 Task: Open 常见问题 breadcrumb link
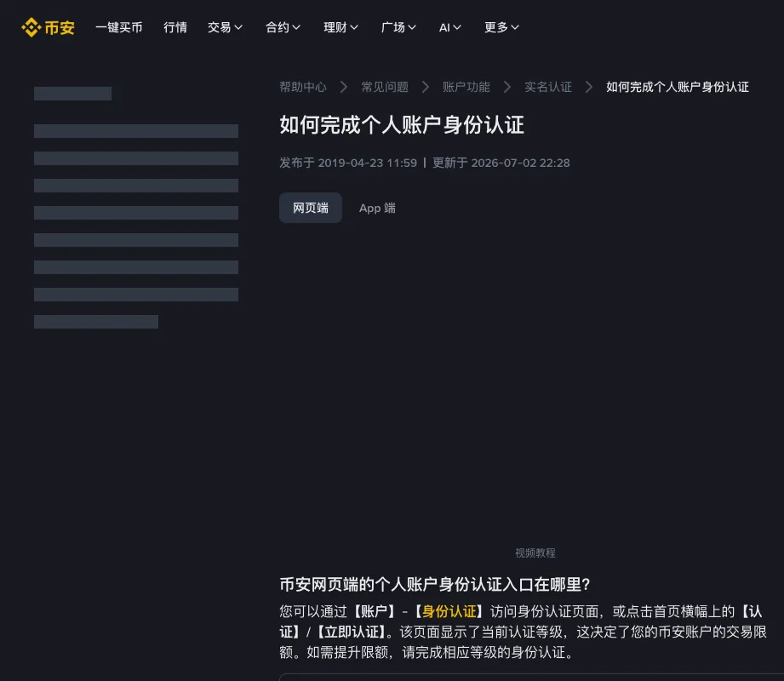click(x=385, y=87)
